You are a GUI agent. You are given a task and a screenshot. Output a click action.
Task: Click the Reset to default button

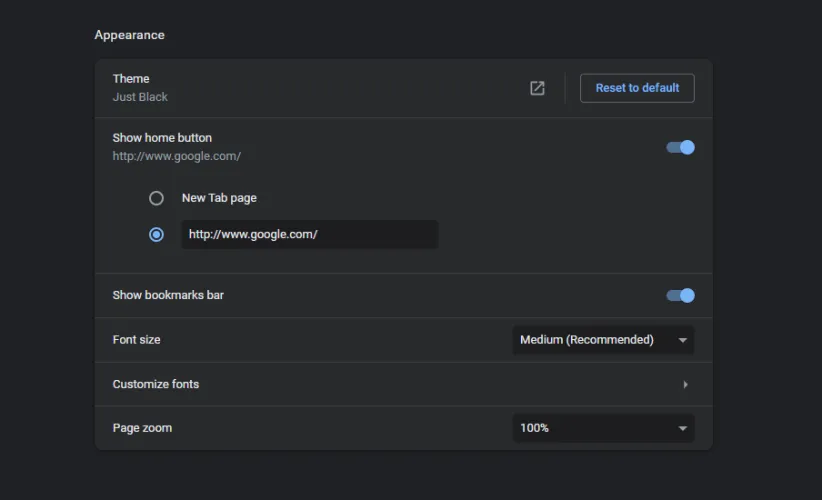coord(637,88)
